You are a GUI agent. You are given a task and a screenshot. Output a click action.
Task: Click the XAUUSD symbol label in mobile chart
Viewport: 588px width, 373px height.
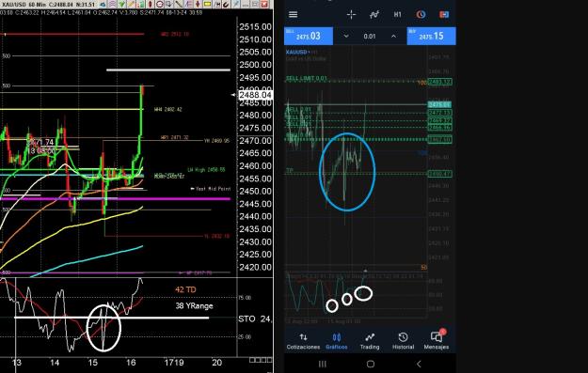[296, 52]
